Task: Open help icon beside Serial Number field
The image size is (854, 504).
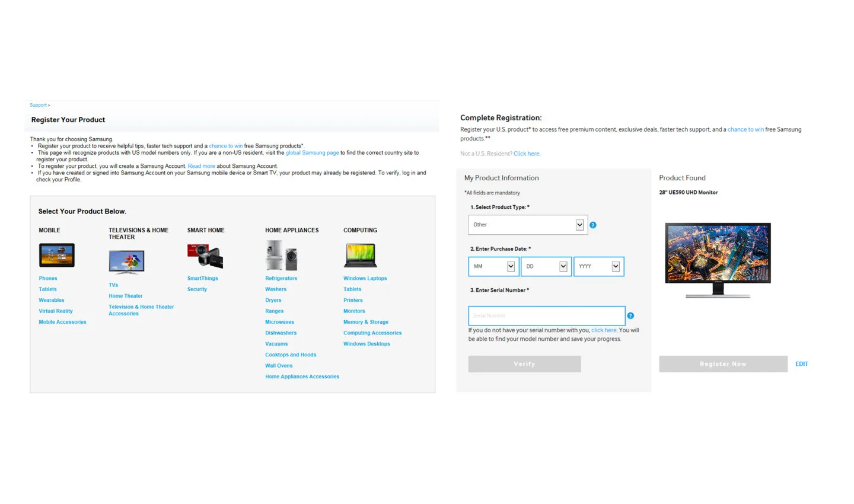Action: pos(630,316)
